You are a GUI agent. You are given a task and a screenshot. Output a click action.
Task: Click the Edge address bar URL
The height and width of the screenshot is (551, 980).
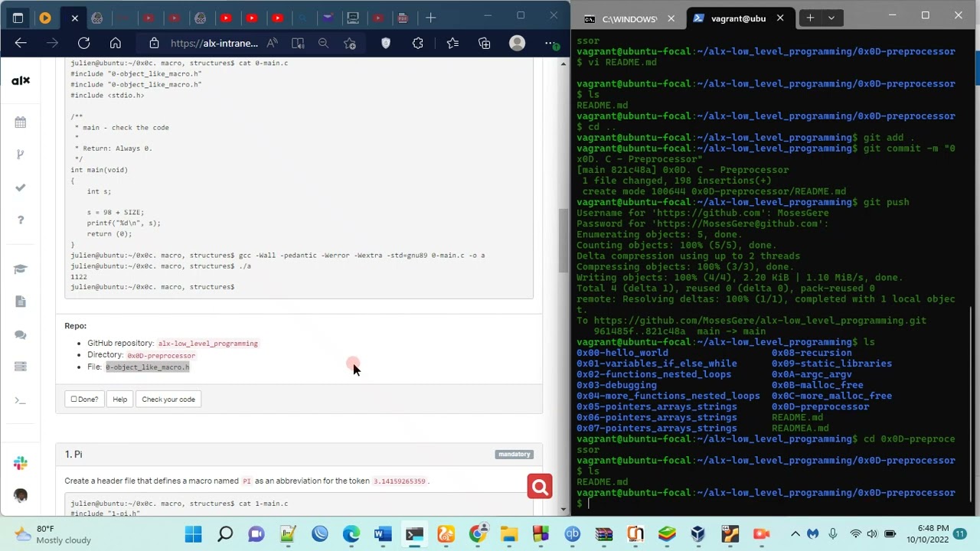214,44
